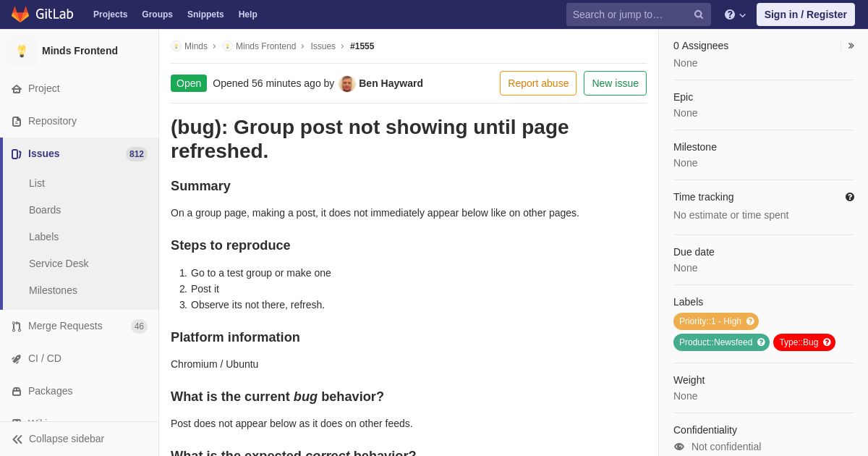Click the Minds Frontend lightbulb avatar

coord(22,51)
